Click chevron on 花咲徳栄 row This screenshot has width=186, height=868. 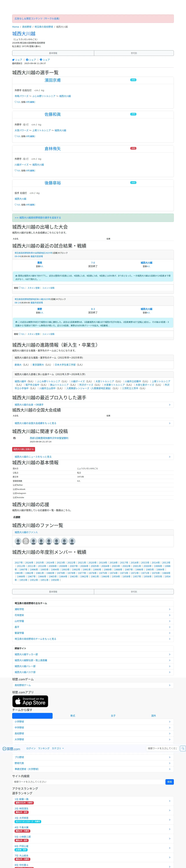169,615
